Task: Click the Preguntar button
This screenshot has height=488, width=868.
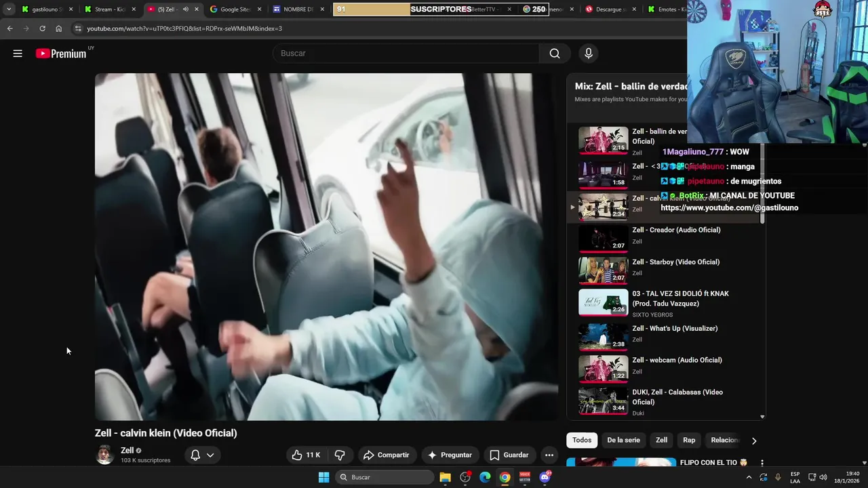Action: point(450,455)
